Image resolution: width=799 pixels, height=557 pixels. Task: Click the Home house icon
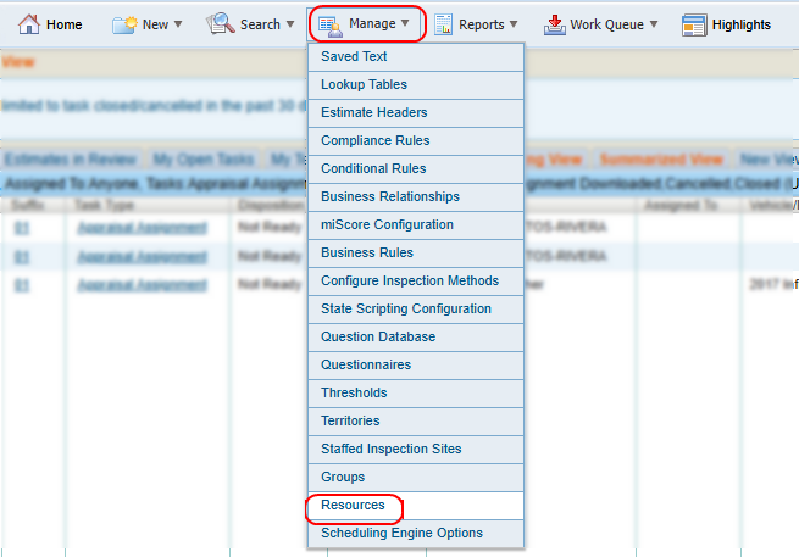point(29,24)
